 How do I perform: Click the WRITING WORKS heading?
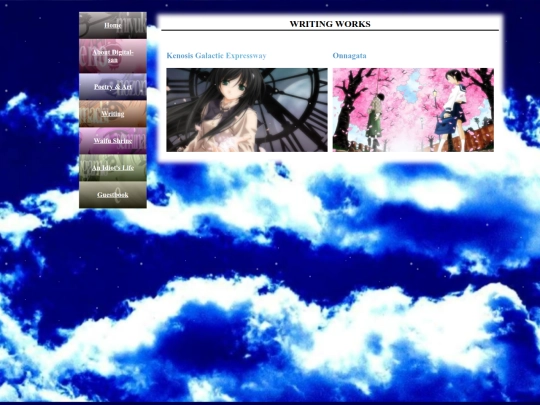tap(330, 24)
